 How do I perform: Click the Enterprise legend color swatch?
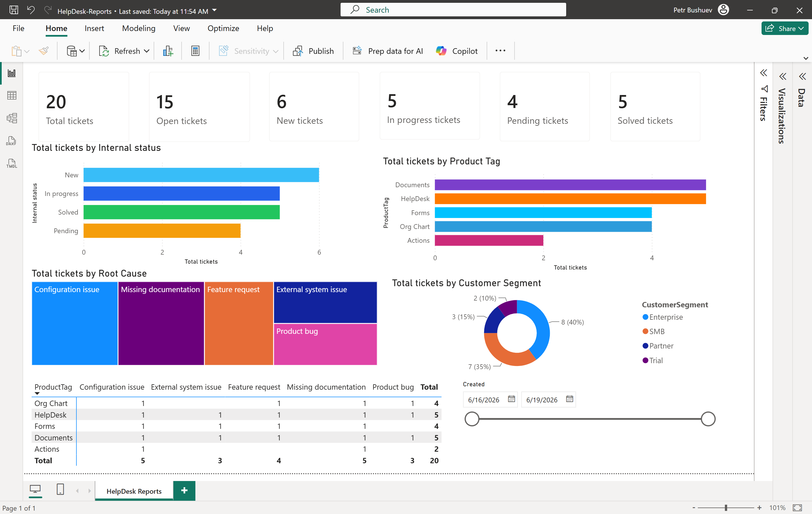click(645, 317)
